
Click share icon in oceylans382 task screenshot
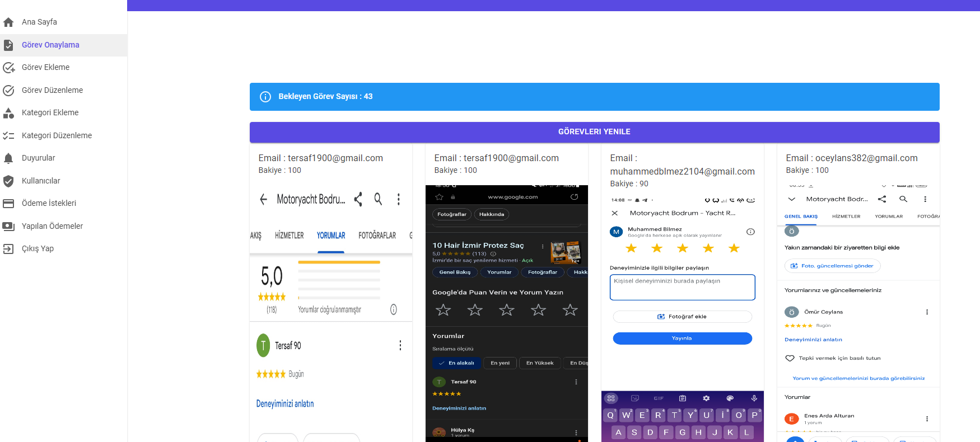click(883, 199)
